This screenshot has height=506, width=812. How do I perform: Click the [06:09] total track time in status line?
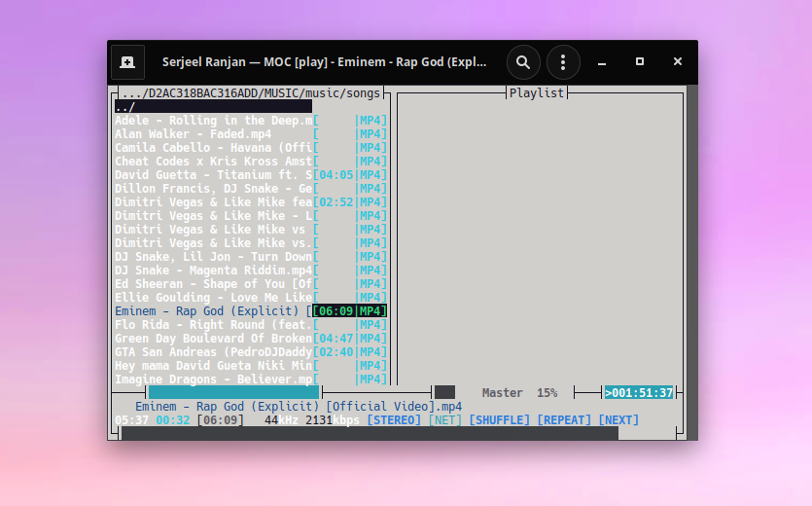coord(220,420)
